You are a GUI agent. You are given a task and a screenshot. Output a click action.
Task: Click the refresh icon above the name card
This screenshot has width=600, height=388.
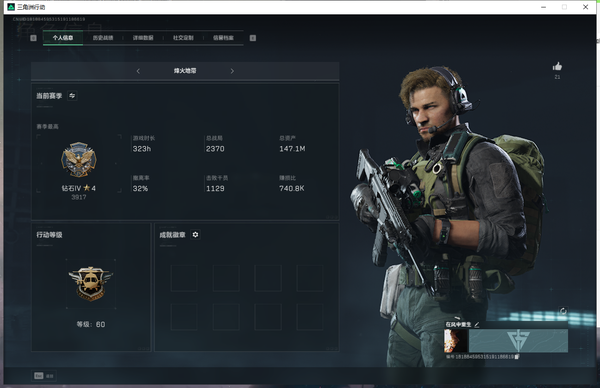pos(563,311)
